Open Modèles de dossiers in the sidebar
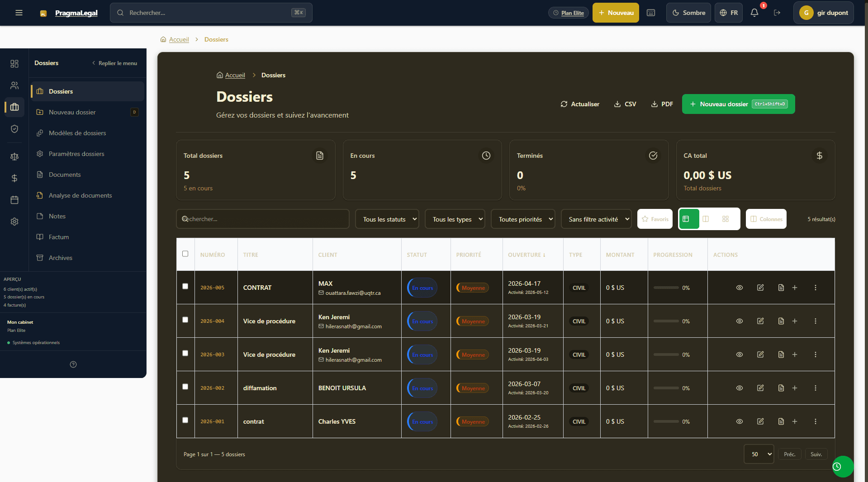Viewport: 868px width, 482px height. (x=77, y=133)
